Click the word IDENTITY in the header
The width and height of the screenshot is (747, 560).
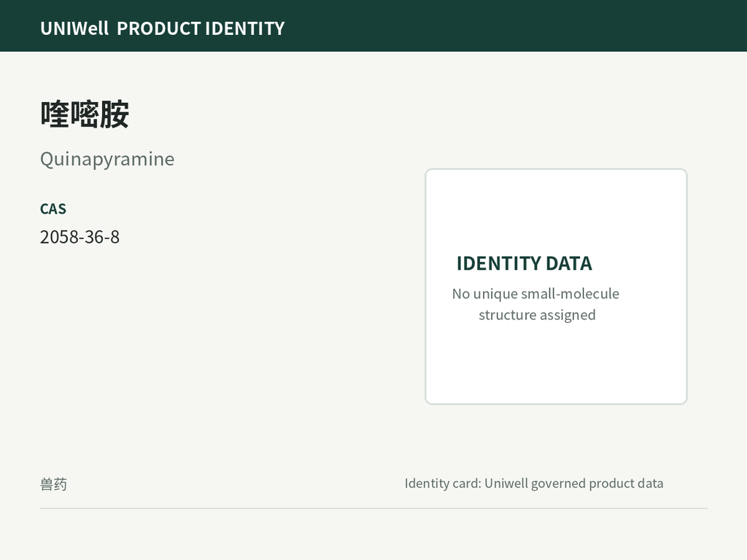(245, 28)
